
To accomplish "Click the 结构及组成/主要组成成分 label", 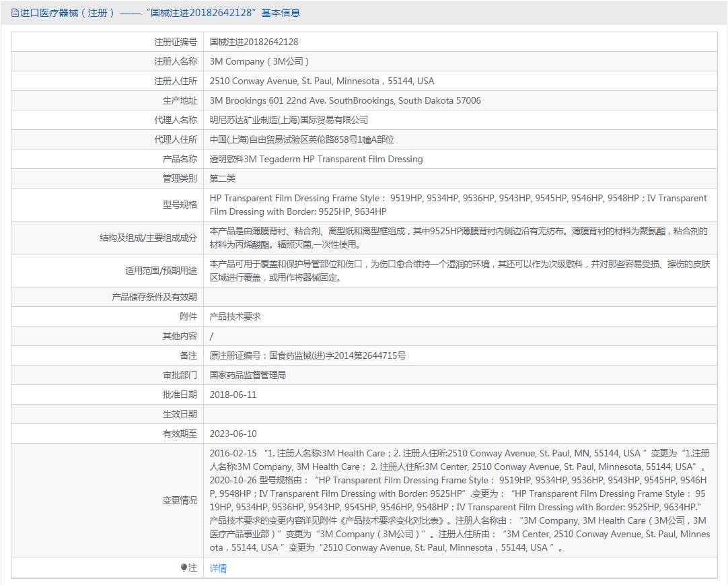I will tap(148, 238).
